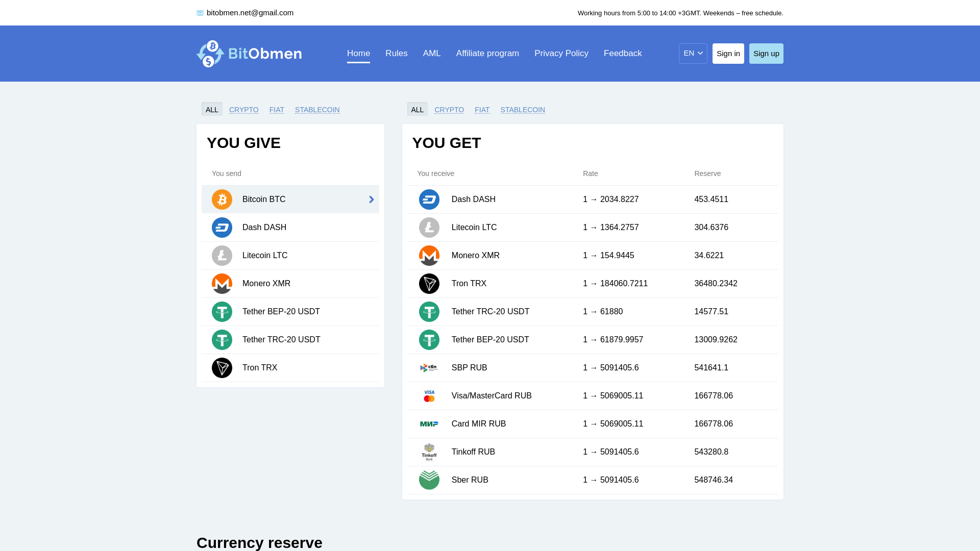
Task: Select ALL filter above You Give
Action: pos(212,109)
